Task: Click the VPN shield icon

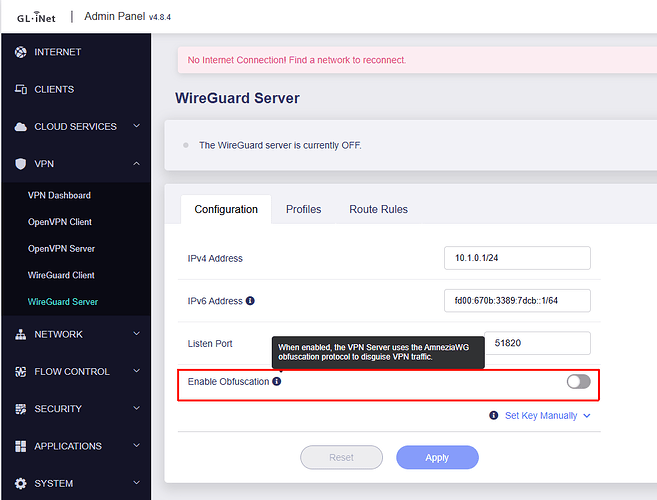Action: (x=21, y=164)
